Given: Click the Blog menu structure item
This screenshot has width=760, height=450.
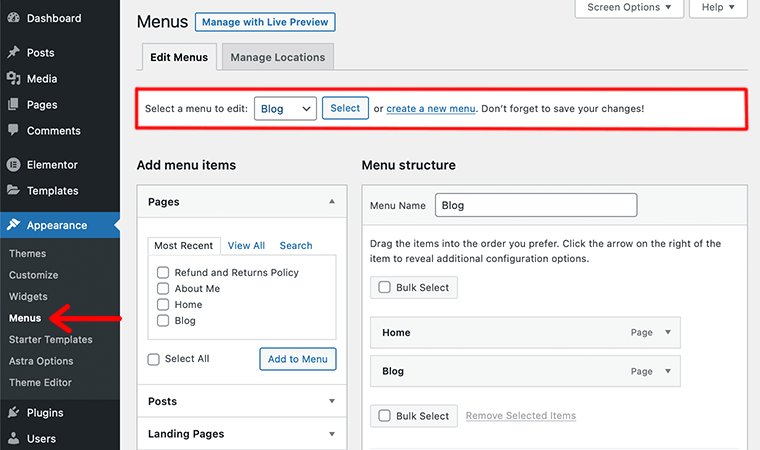Looking at the screenshot, I should [x=525, y=371].
